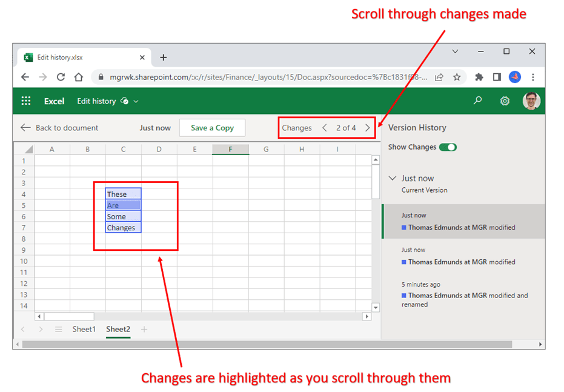Open the Edit history file name dropdown
564x392 pixels.
136,101
